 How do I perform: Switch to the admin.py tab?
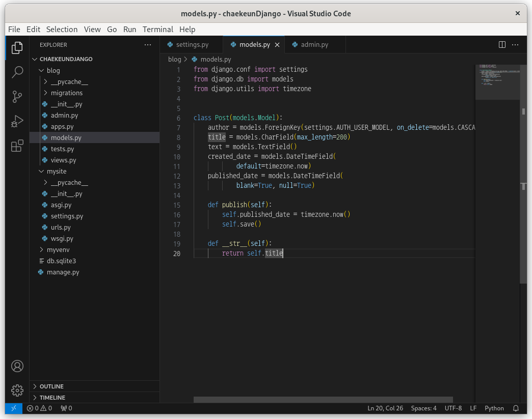(315, 44)
